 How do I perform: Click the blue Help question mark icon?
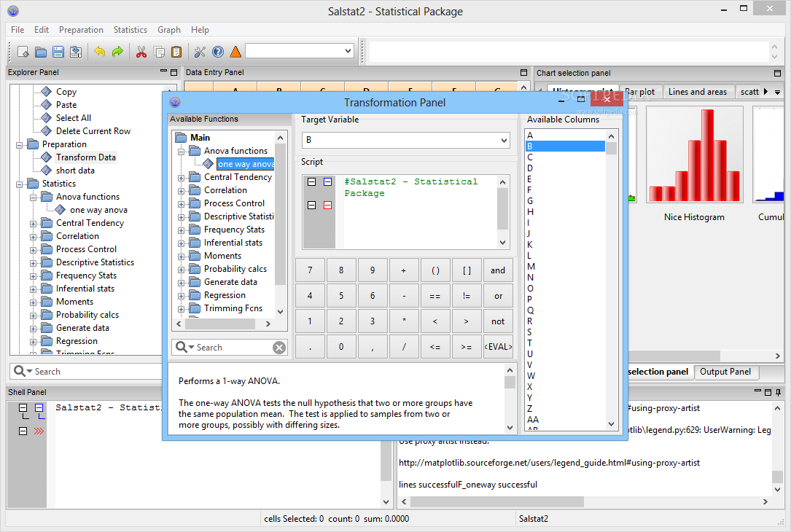pyautogui.click(x=218, y=52)
